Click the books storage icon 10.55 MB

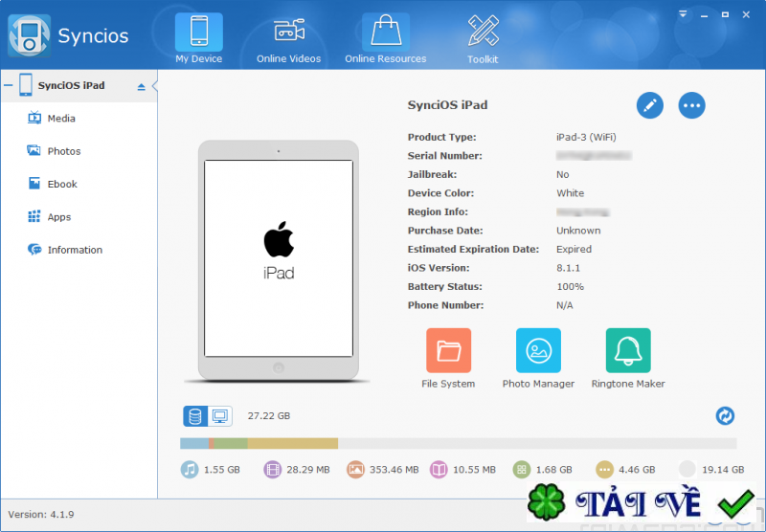click(439, 470)
